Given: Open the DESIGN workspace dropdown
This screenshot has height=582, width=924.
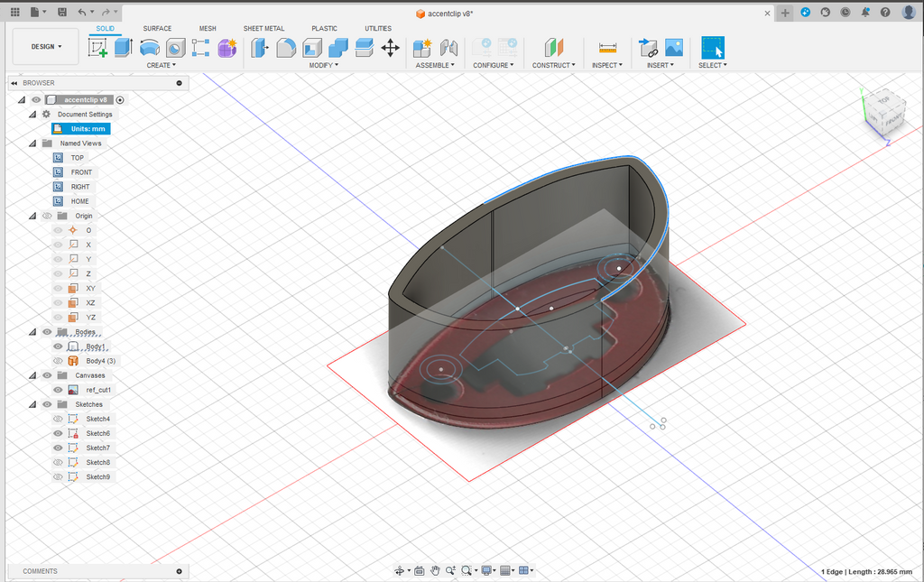Looking at the screenshot, I should click(46, 47).
